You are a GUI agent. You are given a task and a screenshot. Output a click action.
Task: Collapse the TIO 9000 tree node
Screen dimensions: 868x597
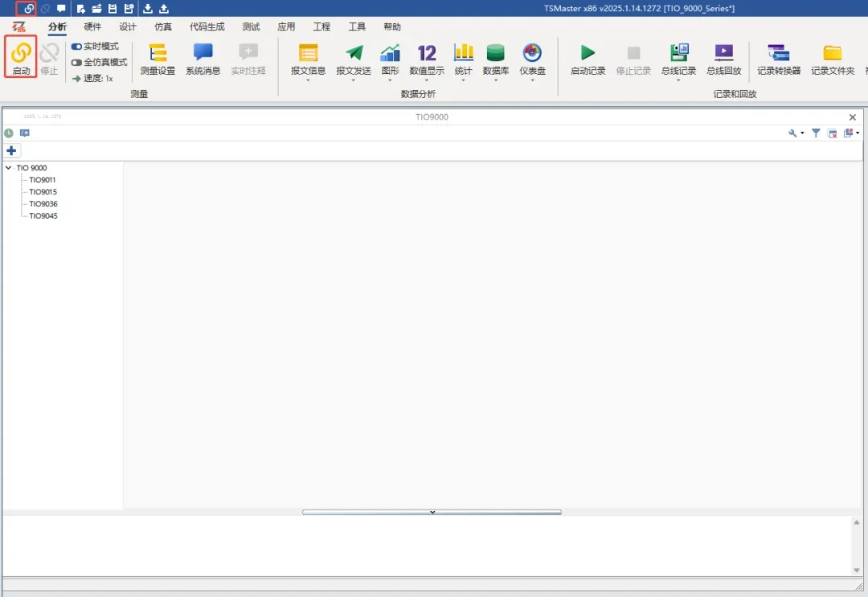click(x=8, y=168)
